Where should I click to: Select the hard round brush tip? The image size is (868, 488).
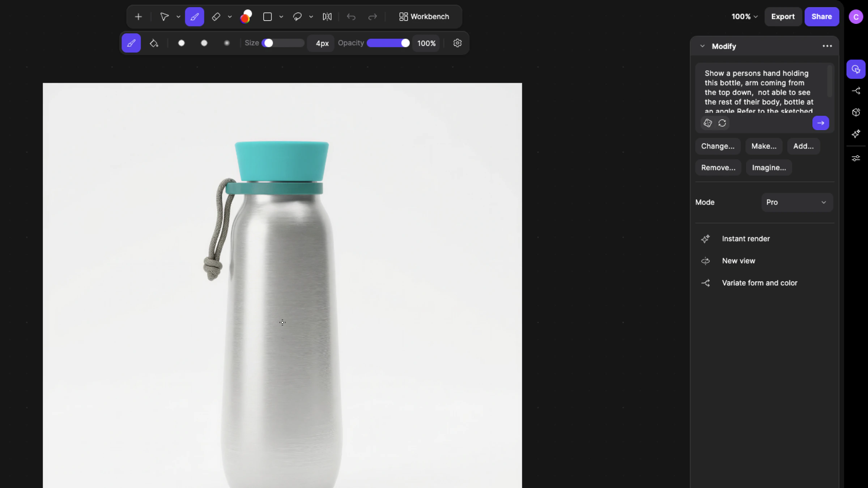[x=182, y=43]
